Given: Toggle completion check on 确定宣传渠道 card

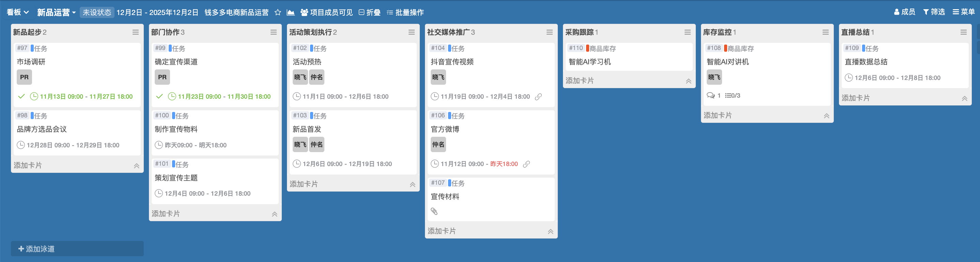Looking at the screenshot, I should pos(159,96).
